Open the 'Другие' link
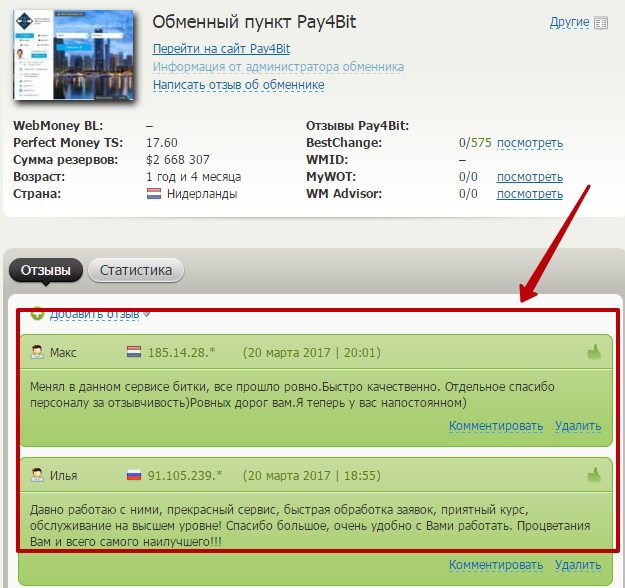This screenshot has width=625, height=588. pyautogui.click(x=569, y=22)
